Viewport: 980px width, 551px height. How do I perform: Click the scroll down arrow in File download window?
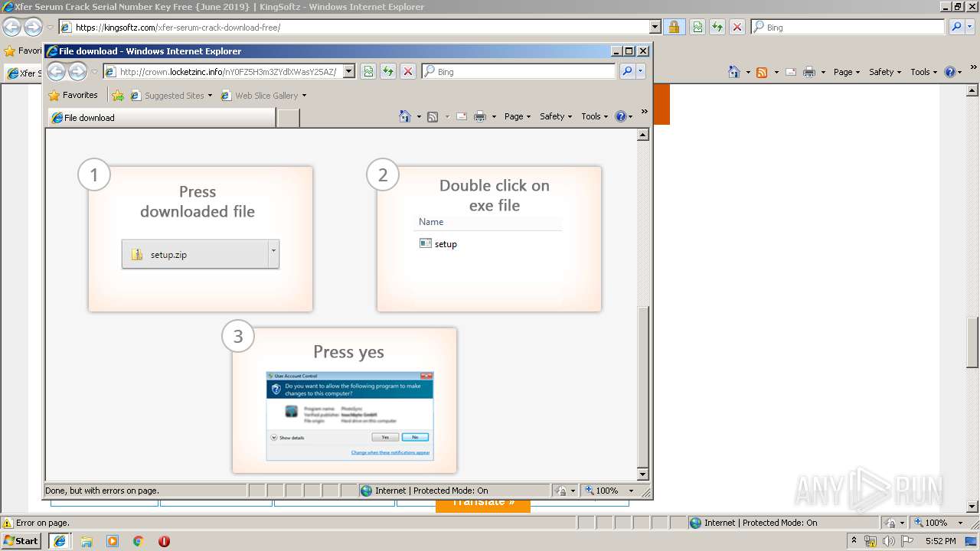643,474
